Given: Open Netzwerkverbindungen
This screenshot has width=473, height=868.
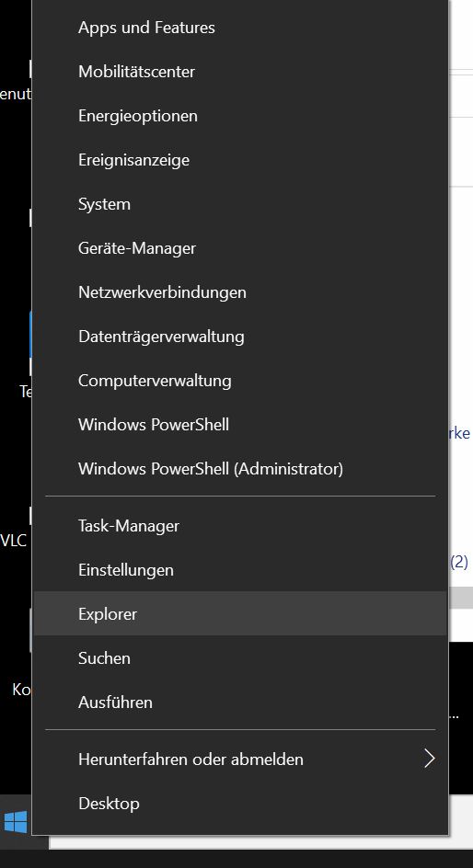Looking at the screenshot, I should tap(240, 292).
